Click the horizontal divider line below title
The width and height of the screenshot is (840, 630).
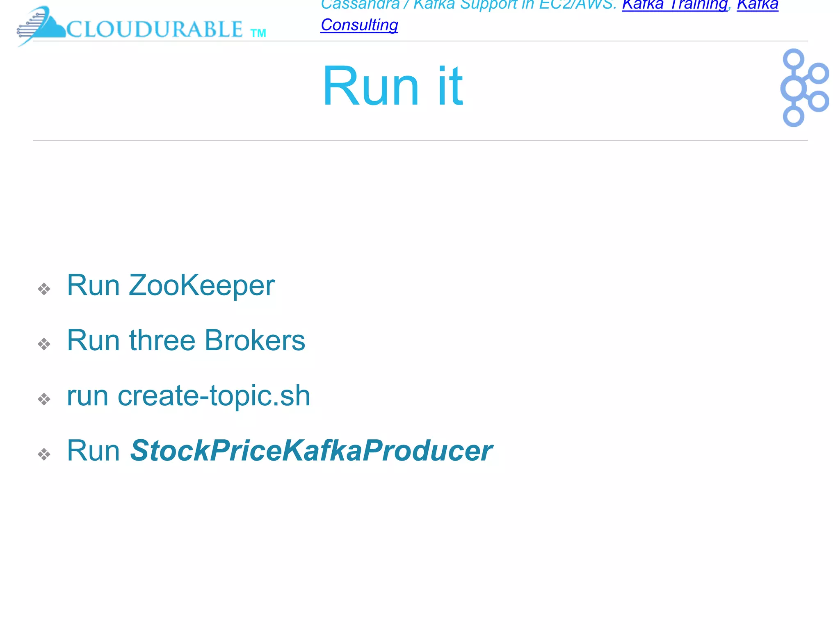tap(420, 140)
